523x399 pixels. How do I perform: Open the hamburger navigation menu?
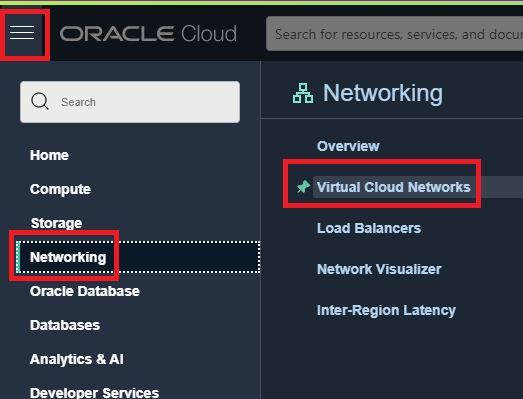(x=22, y=33)
